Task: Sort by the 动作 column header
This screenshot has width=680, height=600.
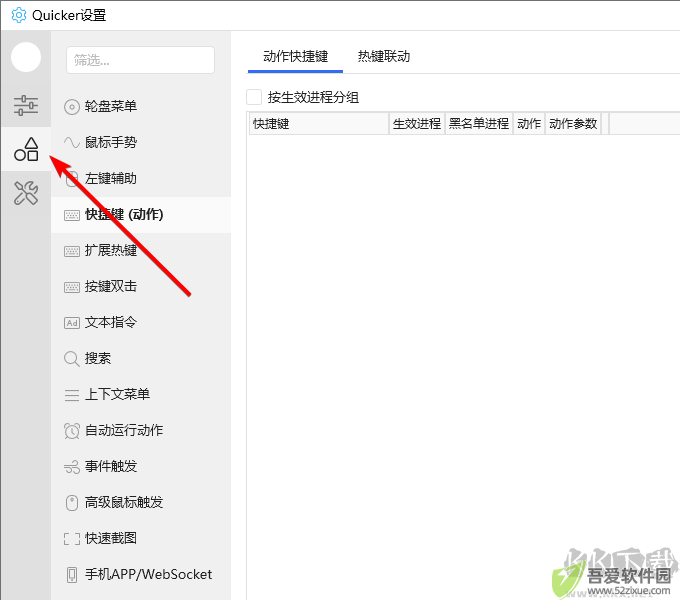Action: coord(529,124)
